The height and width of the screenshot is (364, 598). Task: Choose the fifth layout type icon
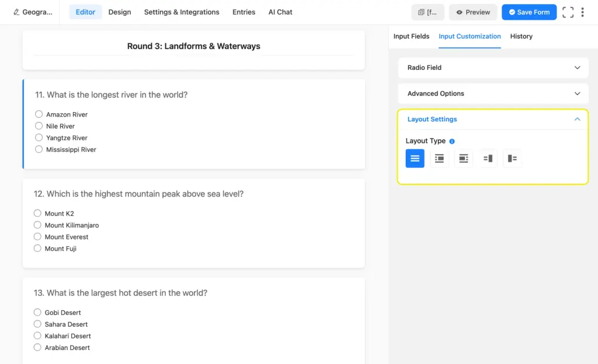(x=512, y=159)
